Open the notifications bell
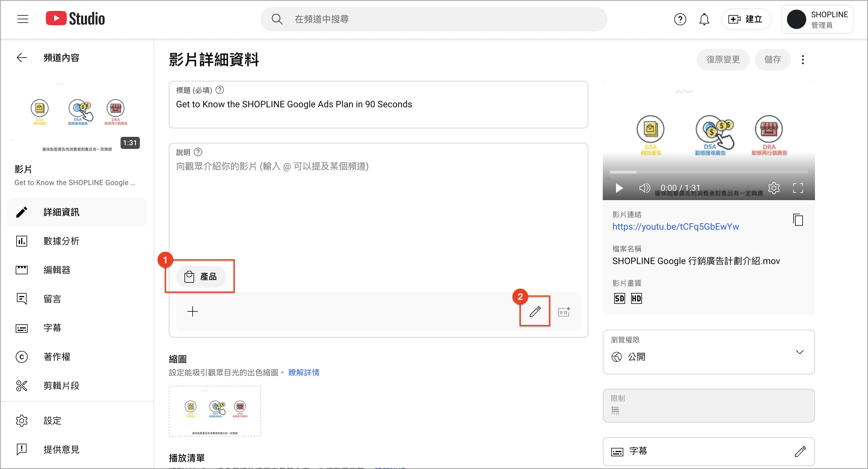The image size is (868, 469). [704, 19]
